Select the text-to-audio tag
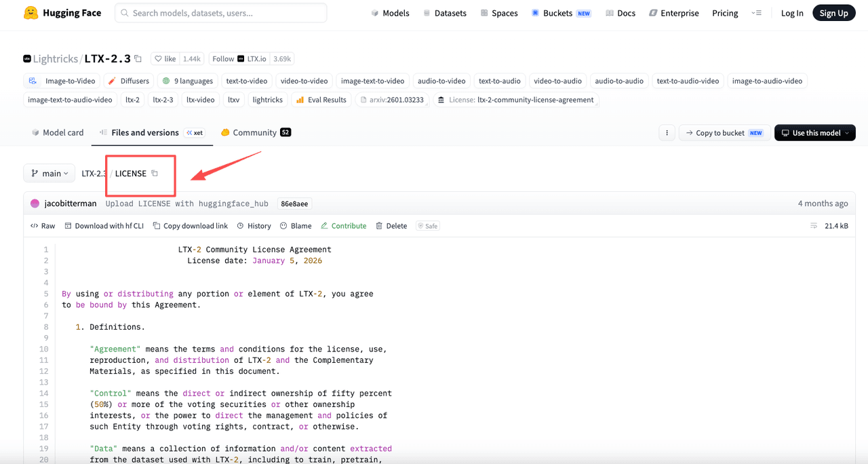Image resolution: width=868 pixels, height=464 pixels. (x=500, y=81)
